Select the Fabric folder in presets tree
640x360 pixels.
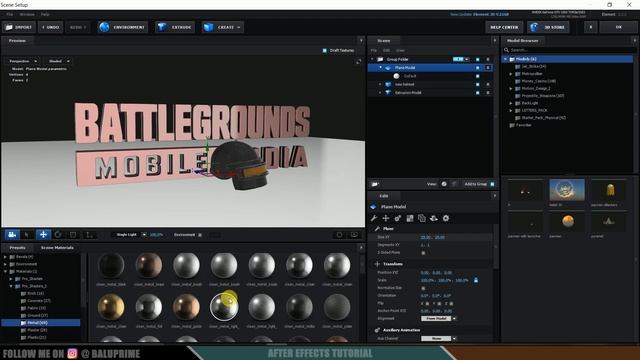click(36, 308)
